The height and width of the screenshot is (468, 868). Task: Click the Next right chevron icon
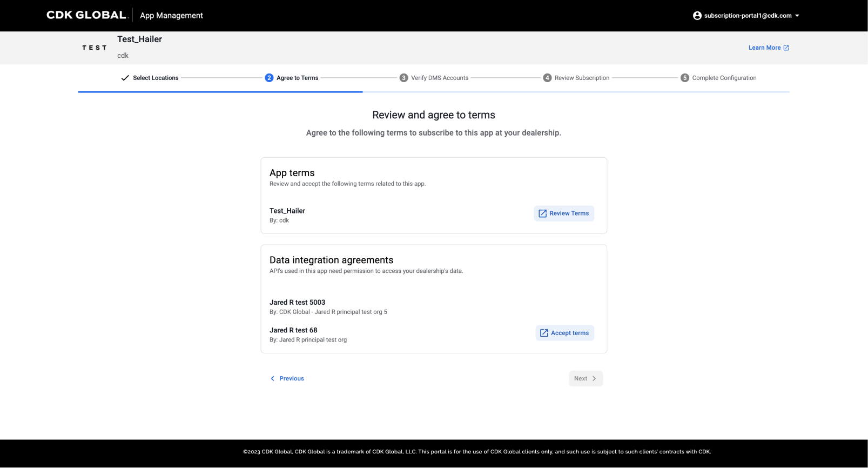594,378
